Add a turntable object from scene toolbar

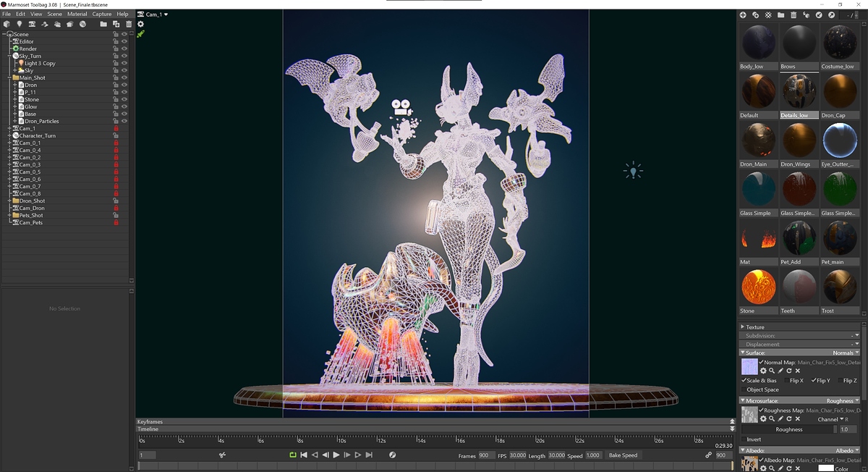click(x=82, y=24)
